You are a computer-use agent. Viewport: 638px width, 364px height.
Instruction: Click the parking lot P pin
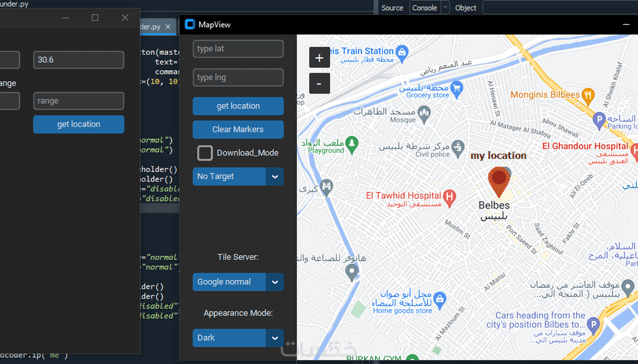(599, 121)
